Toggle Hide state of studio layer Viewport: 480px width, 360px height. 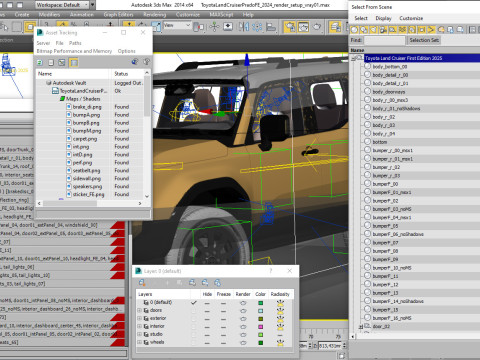[207, 335]
